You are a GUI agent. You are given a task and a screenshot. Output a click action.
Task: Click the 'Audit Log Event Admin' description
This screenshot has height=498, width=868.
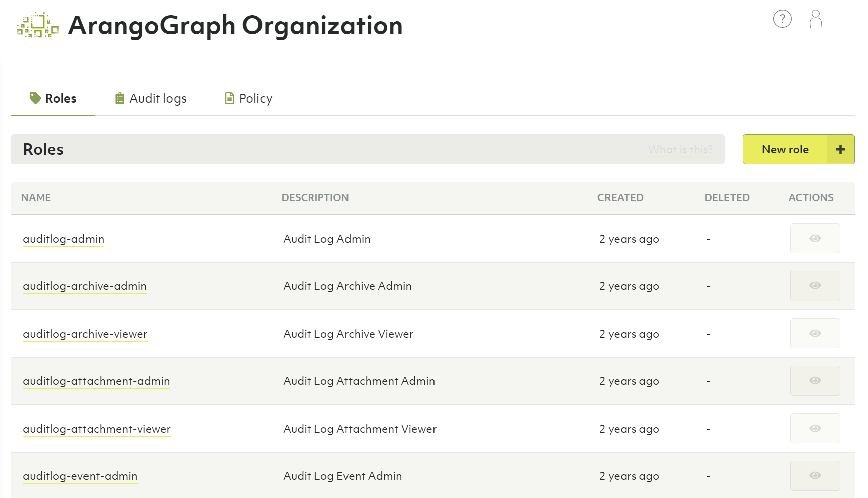[342, 476]
